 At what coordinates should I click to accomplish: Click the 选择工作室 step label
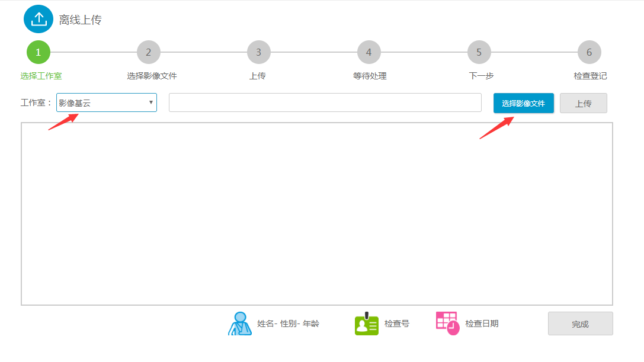click(41, 76)
